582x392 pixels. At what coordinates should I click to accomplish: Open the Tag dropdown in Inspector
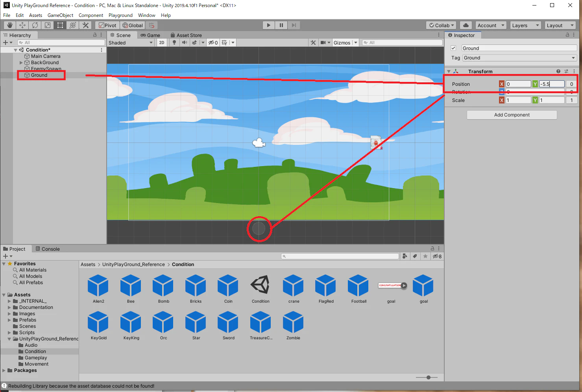point(519,58)
